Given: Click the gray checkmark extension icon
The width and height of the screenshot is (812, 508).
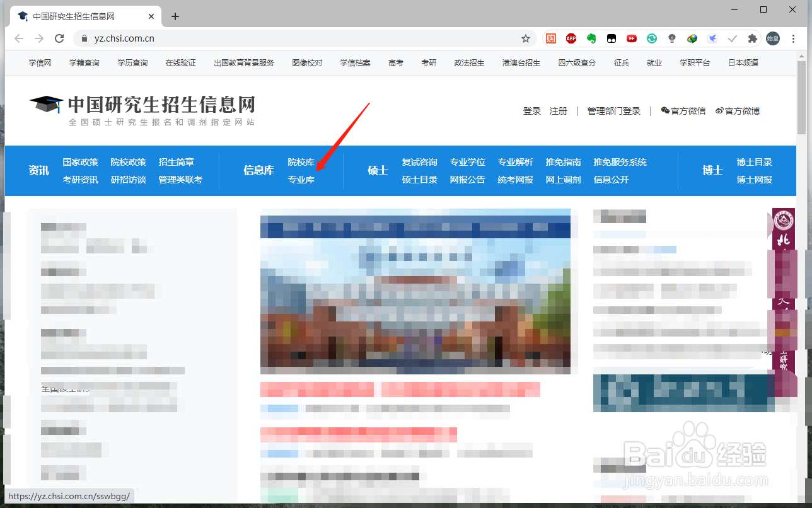Looking at the screenshot, I should click(x=733, y=38).
